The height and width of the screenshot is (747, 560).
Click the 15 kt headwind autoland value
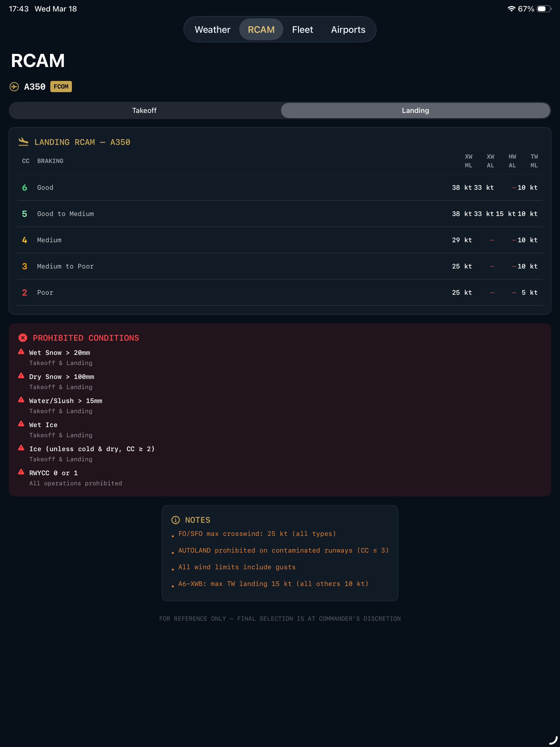click(506, 214)
